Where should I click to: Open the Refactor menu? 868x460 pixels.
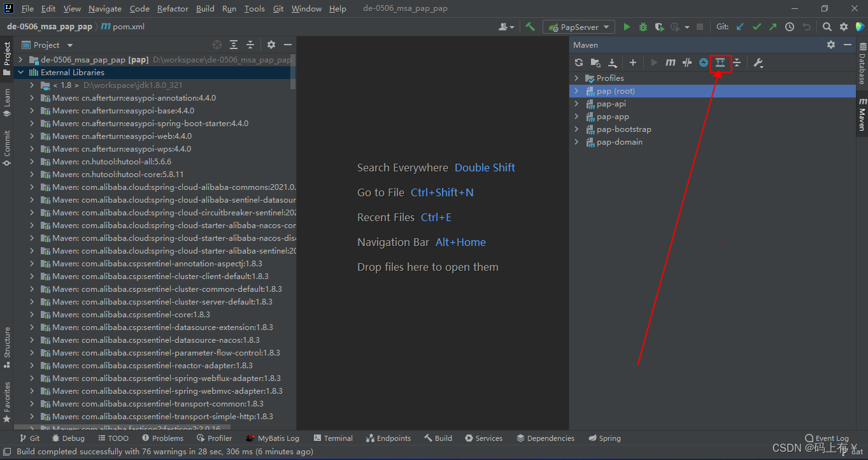tap(173, 8)
